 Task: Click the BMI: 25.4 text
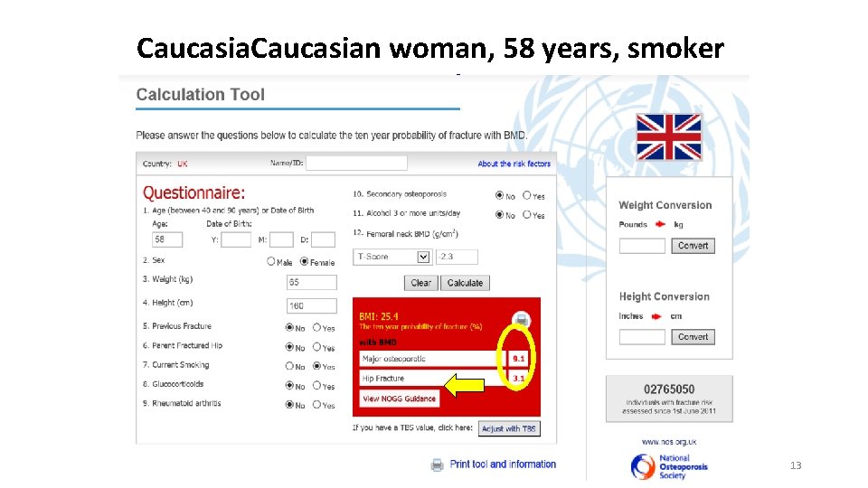click(x=379, y=316)
